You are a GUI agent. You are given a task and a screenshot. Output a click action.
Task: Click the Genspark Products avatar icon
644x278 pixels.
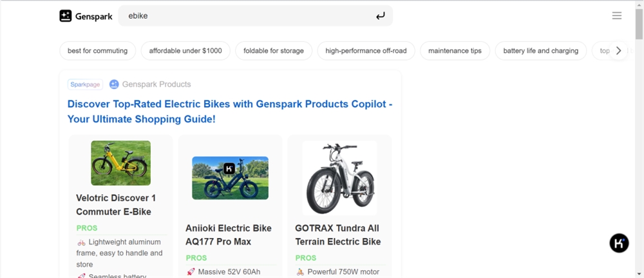(x=114, y=84)
